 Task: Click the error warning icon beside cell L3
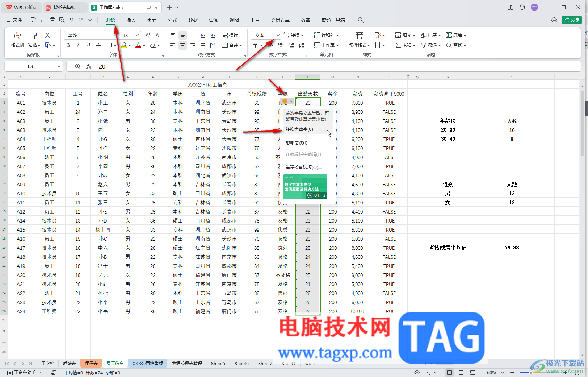click(285, 101)
